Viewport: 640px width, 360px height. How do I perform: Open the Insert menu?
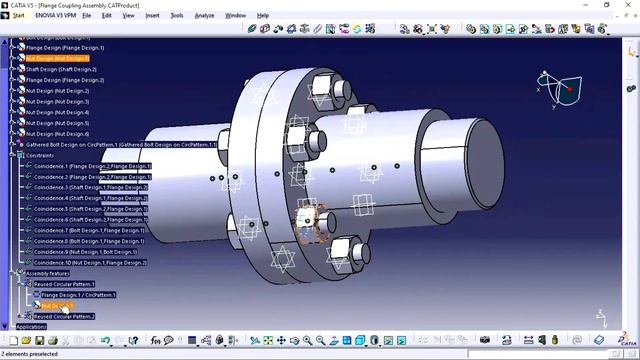click(152, 16)
